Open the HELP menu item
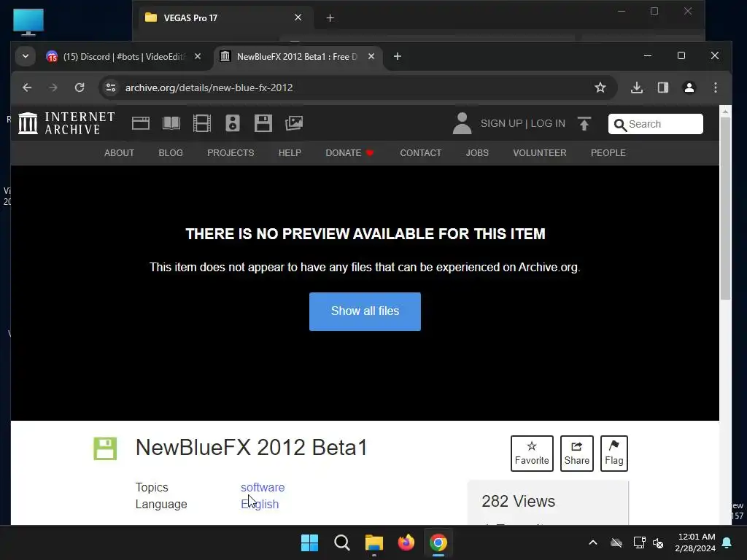747x560 pixels. point(290,153)
